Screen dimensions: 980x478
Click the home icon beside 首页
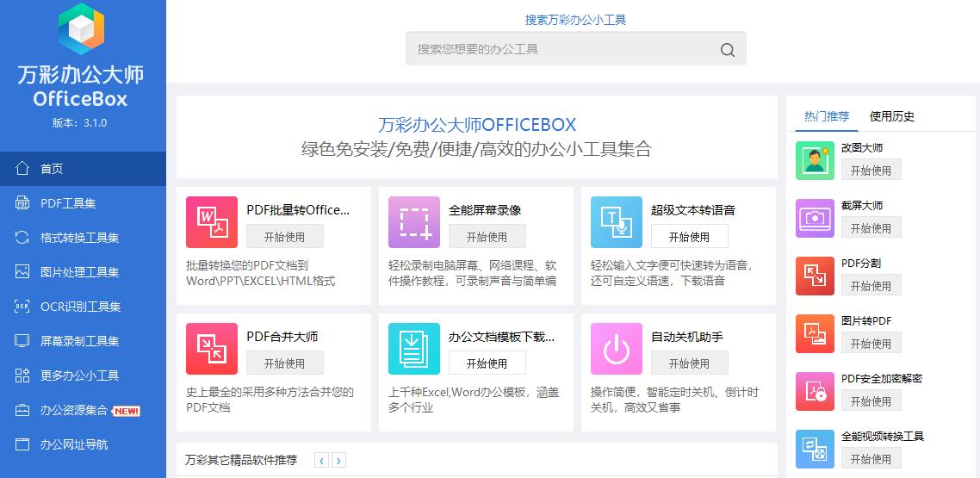click(x=22, y=169)
